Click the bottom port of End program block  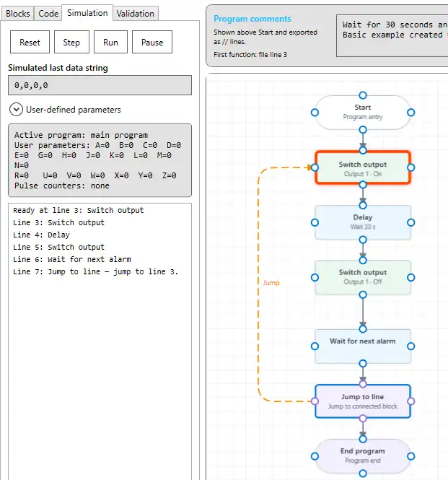pyautogui.click(x=363, y=474)
